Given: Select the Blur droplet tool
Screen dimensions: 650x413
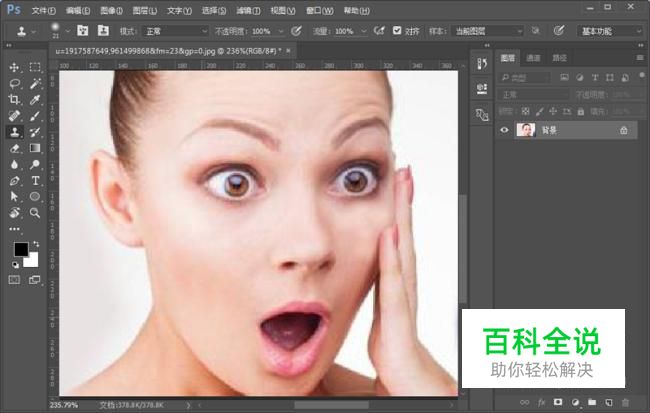Looking at the screenshot, I should [x=15, y=164].
